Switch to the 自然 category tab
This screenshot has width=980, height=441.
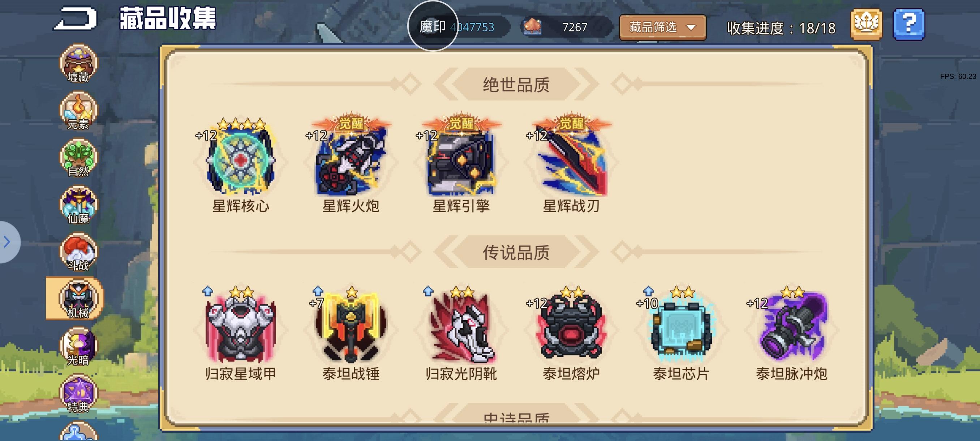78,158
